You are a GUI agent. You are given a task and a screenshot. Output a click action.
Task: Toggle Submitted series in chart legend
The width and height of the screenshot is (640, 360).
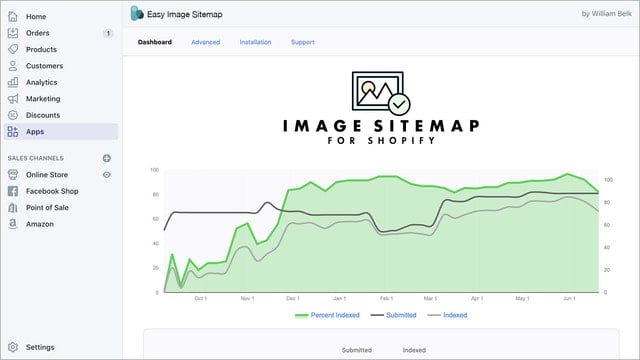coord(393,315)
